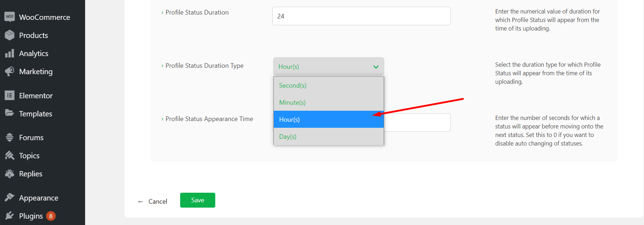This screenshot has width=644, height=225.
Task: Open Elementor via its sidebar icon
Action: pos(10,95)
